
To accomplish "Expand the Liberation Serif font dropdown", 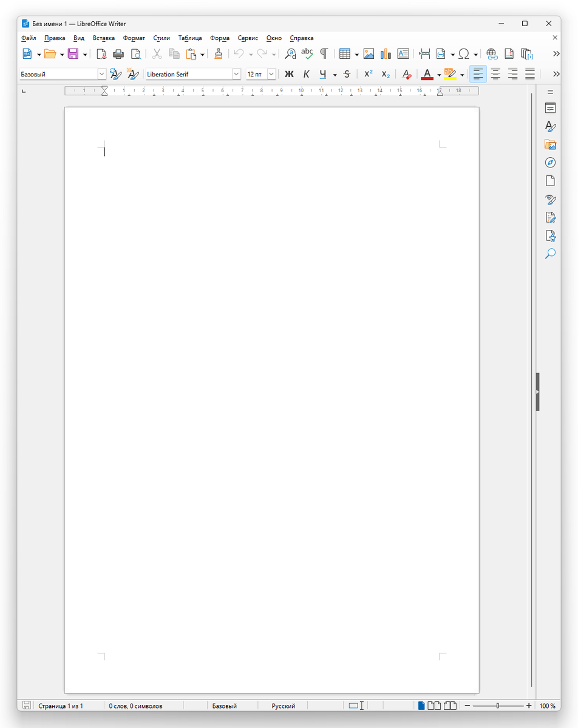I will point(236,74).
